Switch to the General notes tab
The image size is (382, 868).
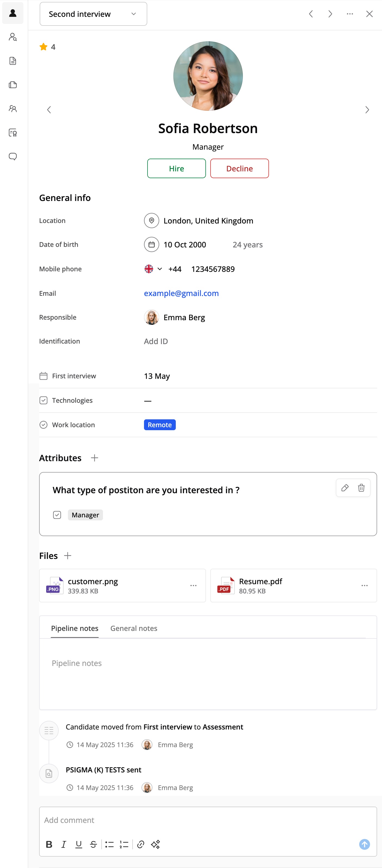(x=134, y=628)
